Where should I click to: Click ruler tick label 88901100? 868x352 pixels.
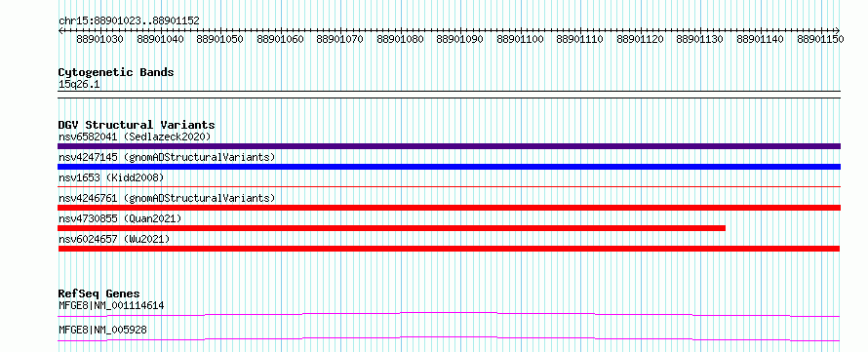tap(520, 39)
